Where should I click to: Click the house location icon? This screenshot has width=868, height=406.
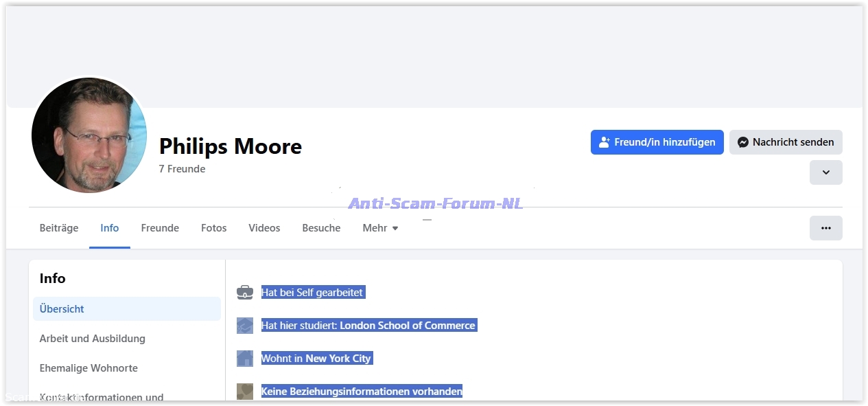point(245,359)
